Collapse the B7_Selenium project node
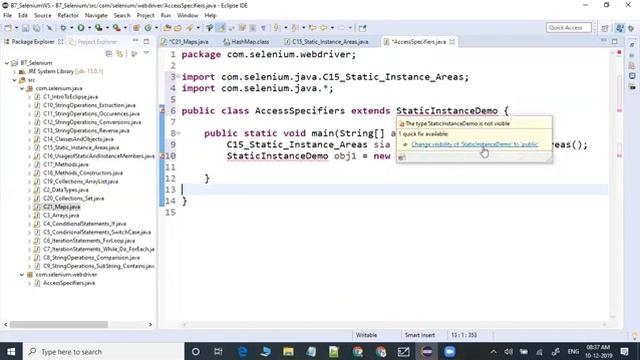 [x=7, y=63]
